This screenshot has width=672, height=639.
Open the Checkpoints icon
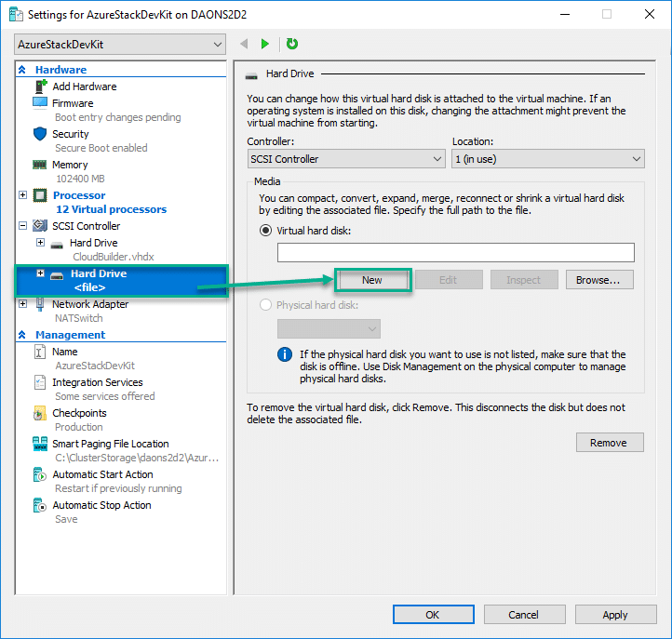(x=40, y=413)
